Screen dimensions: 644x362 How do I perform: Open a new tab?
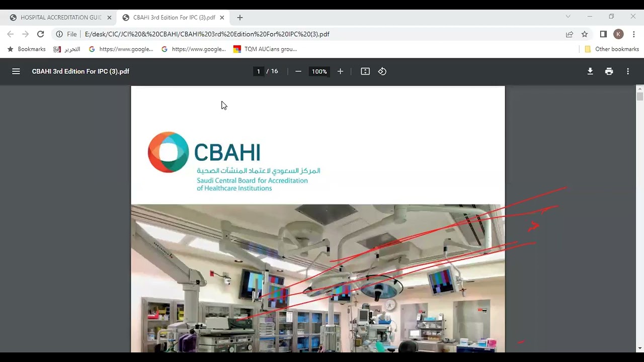pos(240,18)
